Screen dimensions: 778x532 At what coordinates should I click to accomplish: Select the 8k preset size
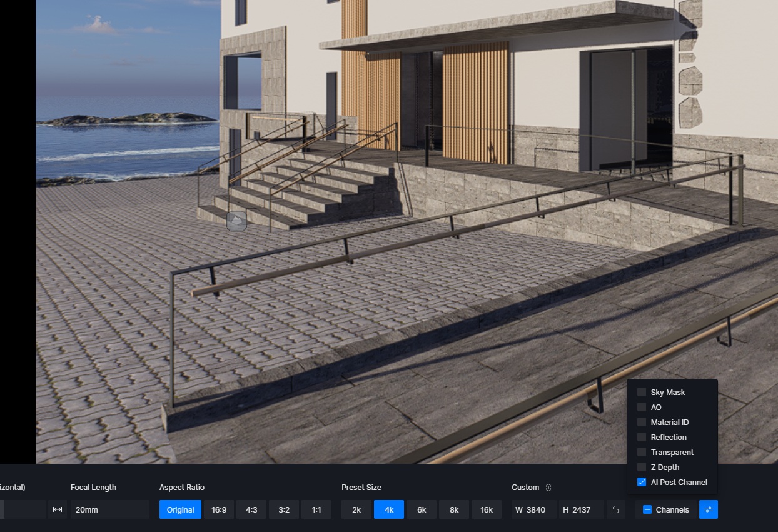coord(454,509)
